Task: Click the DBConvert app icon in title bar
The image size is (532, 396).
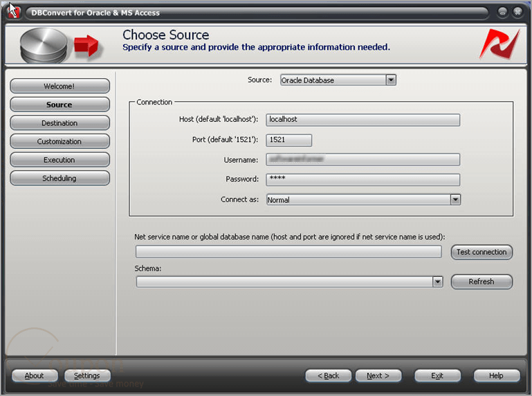Action: coord(14,12)
